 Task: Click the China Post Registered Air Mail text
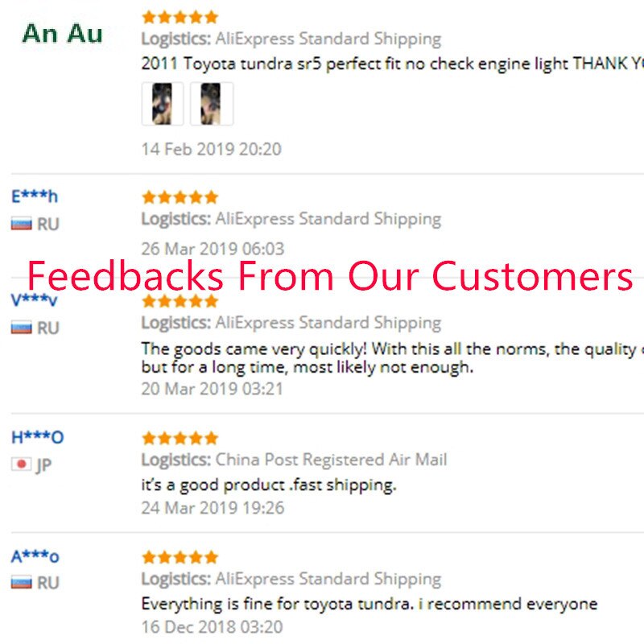[x=331, y=460]
